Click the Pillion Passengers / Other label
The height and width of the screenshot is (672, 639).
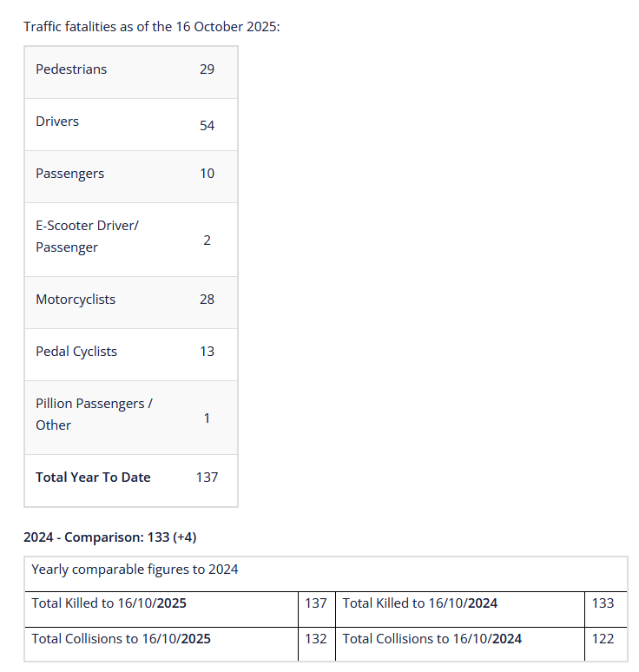tap(94, 414)
